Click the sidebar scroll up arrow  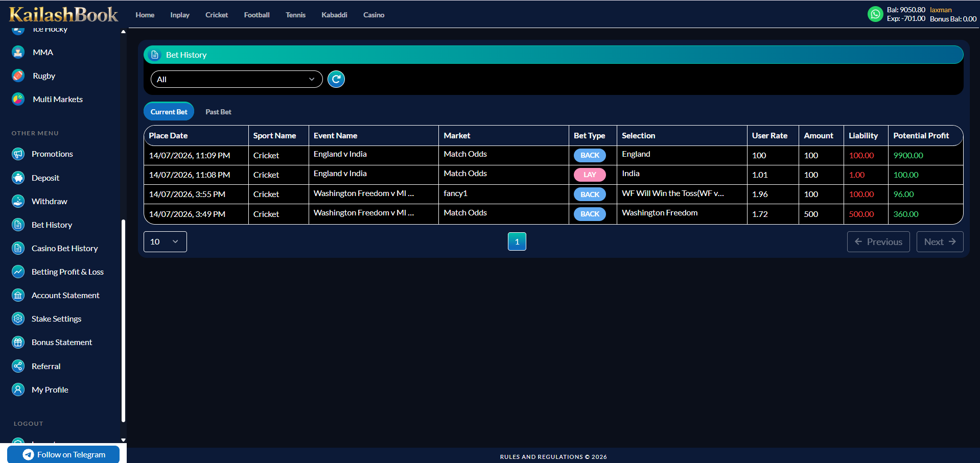tap(123, 32)
